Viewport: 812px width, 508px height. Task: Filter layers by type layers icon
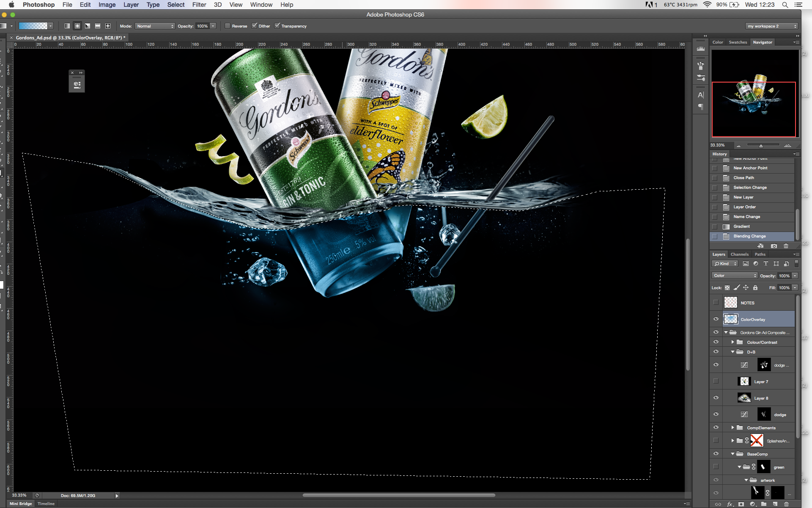(766, 264)
